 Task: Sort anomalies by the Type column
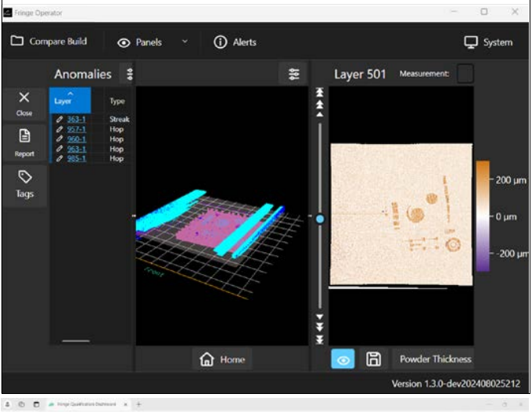point(117,101)
